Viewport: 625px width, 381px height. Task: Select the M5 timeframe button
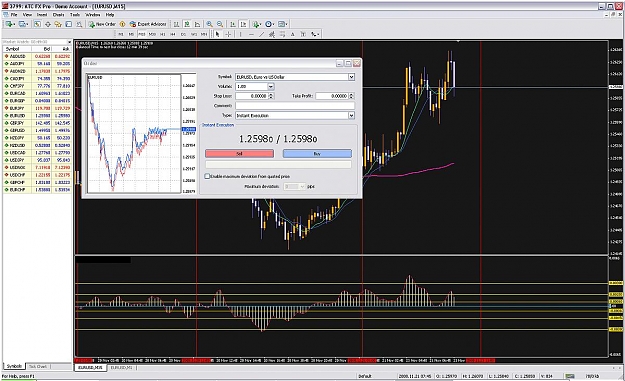pyautogui.click(x=131, y=34)
